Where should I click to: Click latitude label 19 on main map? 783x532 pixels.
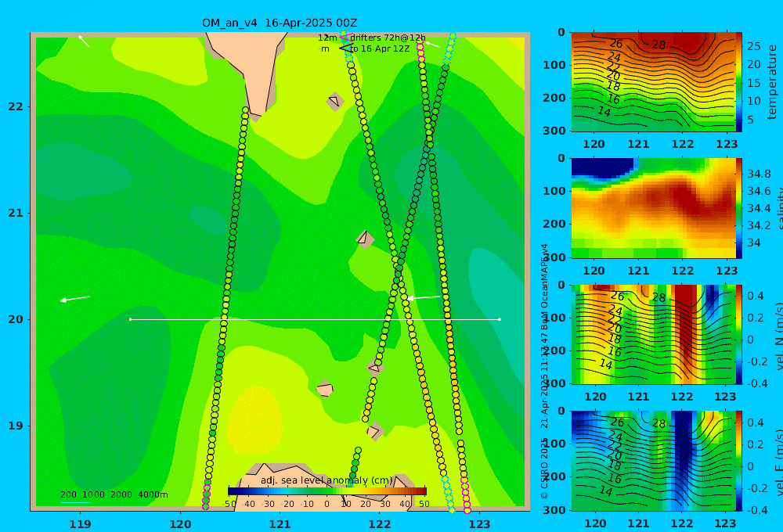tap(16, 426)
